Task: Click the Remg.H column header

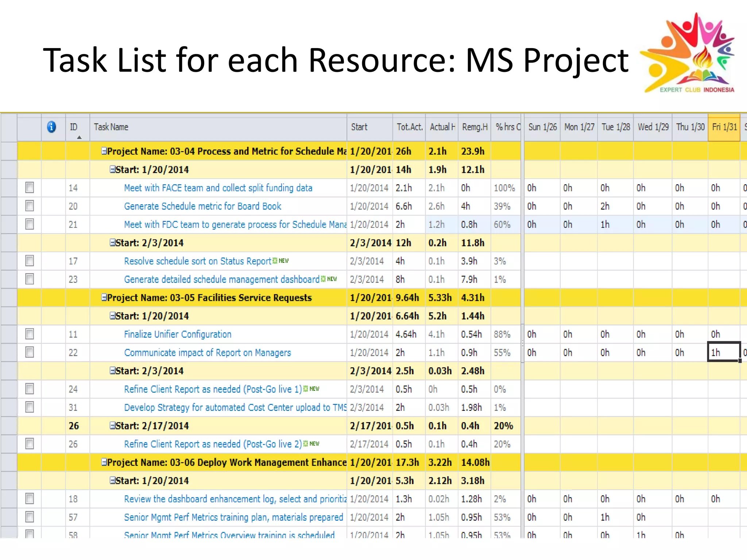Action: tap(474, 127)
